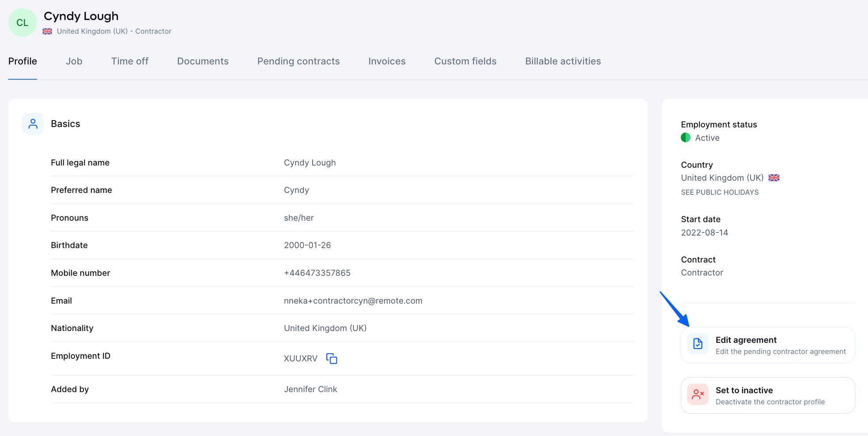Screen dimensions: 868x436
Task: Open the Custom fields tab
Action: [x=465, y=61]
